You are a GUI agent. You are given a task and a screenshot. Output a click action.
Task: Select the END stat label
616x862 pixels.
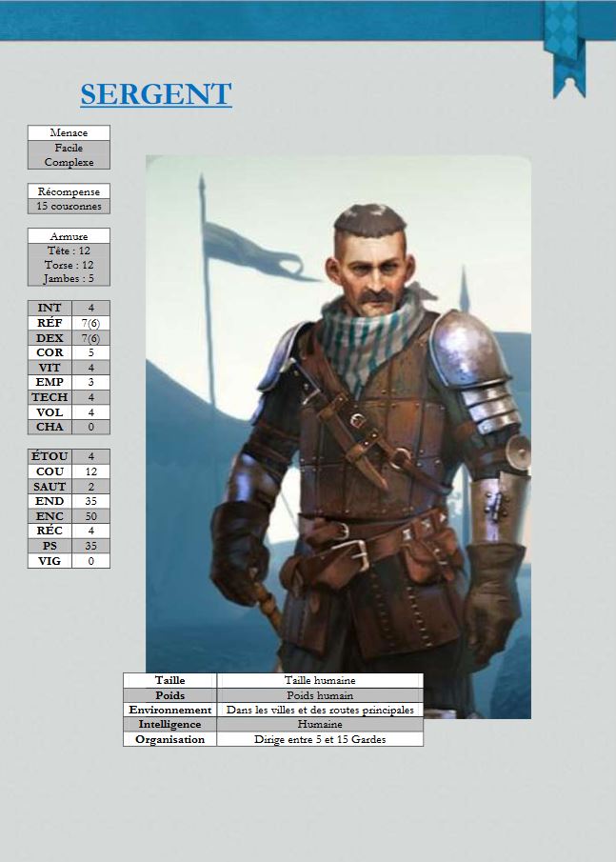[x=50, y=501]
